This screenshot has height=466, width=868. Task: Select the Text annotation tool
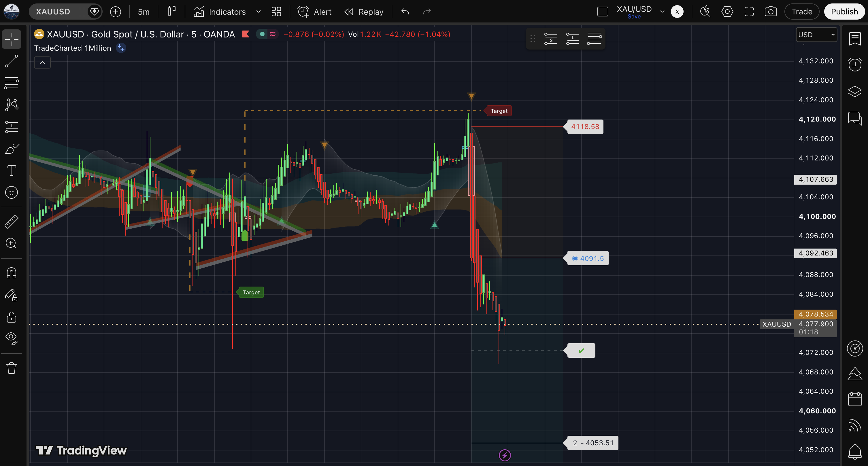click(x=12, y=171)
